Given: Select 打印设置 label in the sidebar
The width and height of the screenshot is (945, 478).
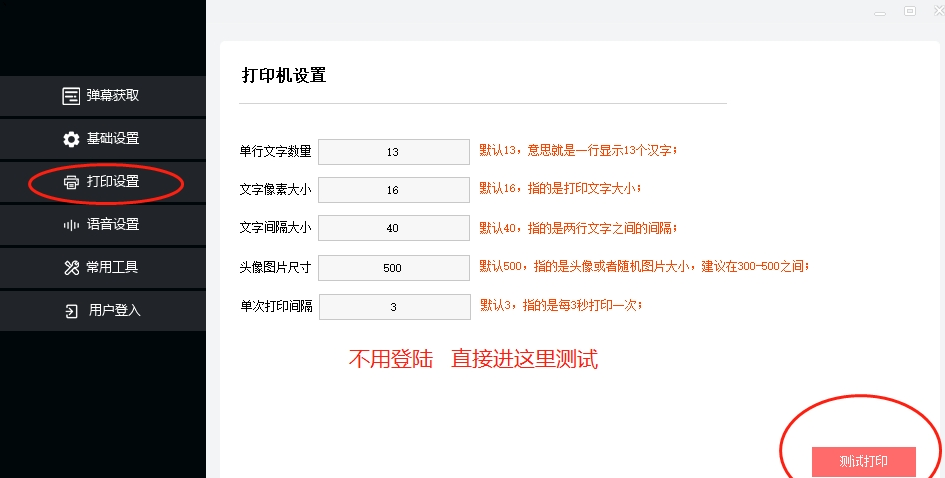Looking at the screenshot, I should [113, 182].
